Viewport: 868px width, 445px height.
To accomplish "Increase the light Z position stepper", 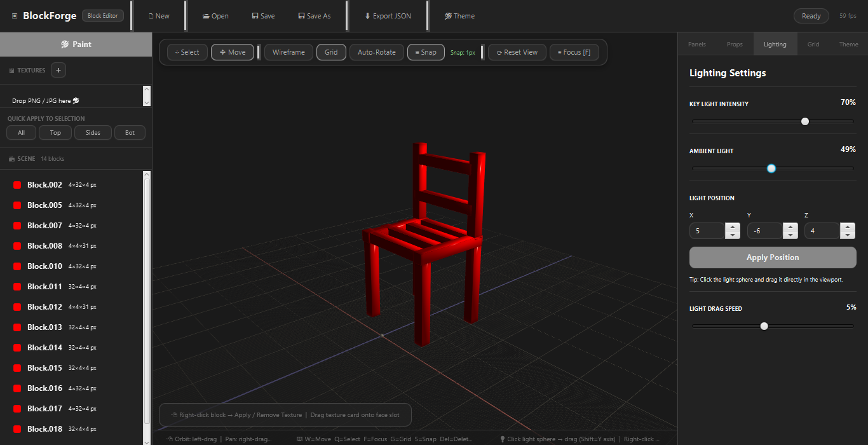I will pos(848,227).
